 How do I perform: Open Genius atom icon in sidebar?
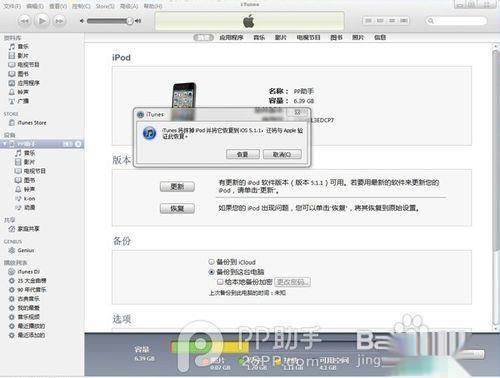(x=21, y=250)
